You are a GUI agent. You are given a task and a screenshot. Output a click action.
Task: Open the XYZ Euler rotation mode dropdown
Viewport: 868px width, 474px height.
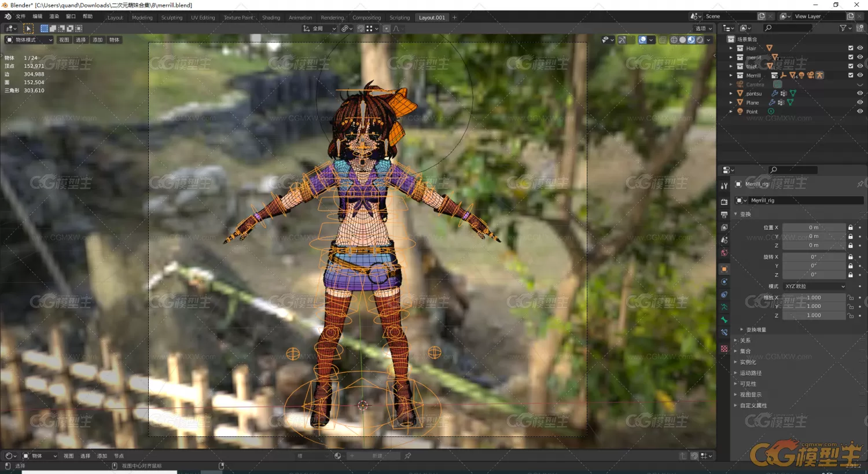(815, 286)
